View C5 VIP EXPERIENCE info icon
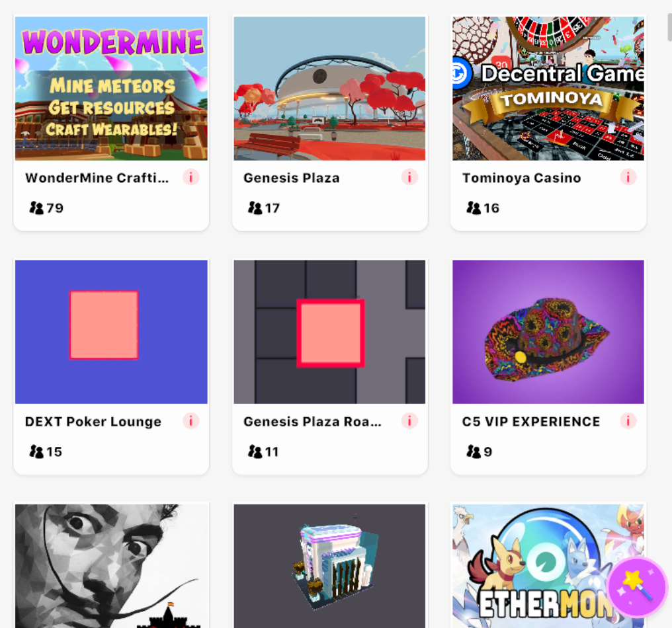672x628 pixels. point(628,421)
